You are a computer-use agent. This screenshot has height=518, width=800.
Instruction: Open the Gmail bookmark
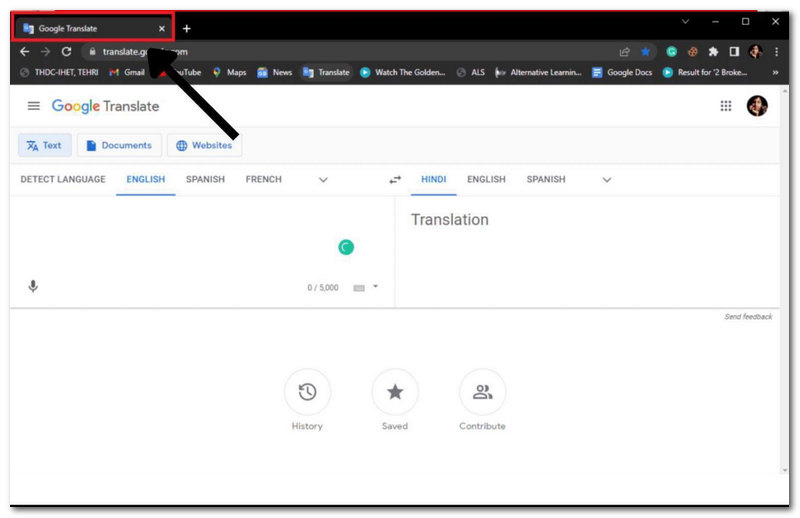tap(128, 72)
